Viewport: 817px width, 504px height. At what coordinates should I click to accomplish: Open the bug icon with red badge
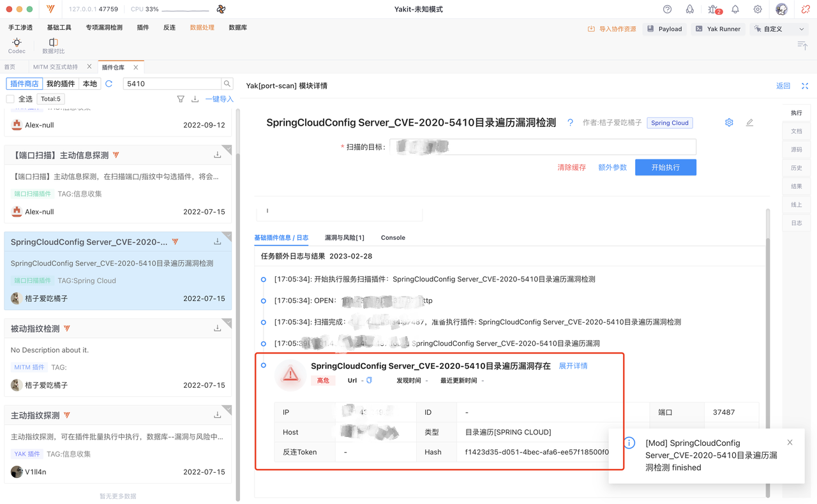pos(714,10)
